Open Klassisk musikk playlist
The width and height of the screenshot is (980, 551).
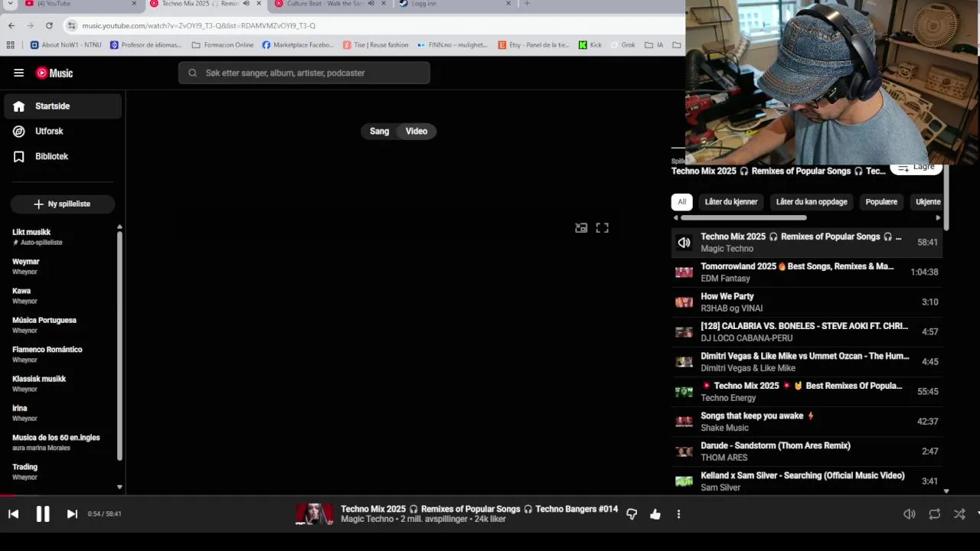(x=61, y=383)
